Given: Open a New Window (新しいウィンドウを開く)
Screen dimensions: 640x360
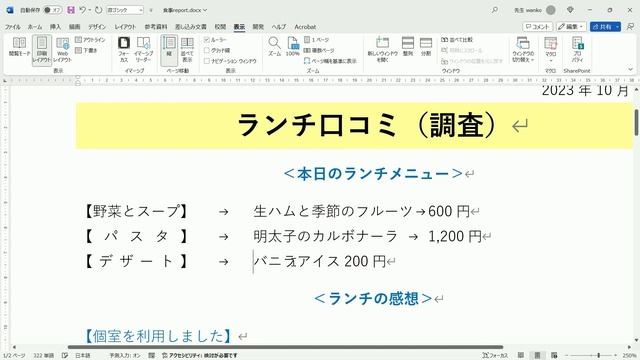Looking at the screenshot, I should click(382, 49).
